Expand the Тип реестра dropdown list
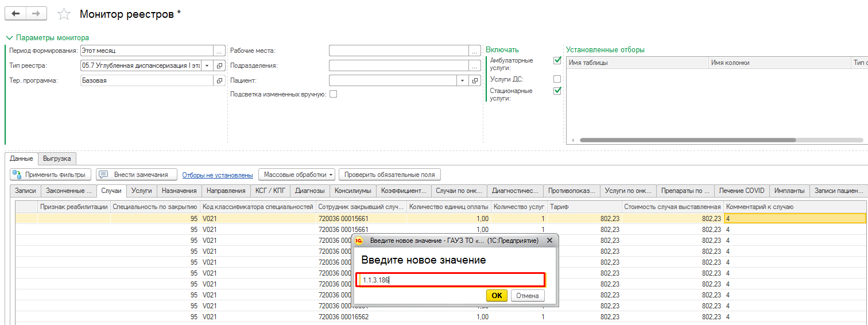 click(x=207, y=65)
